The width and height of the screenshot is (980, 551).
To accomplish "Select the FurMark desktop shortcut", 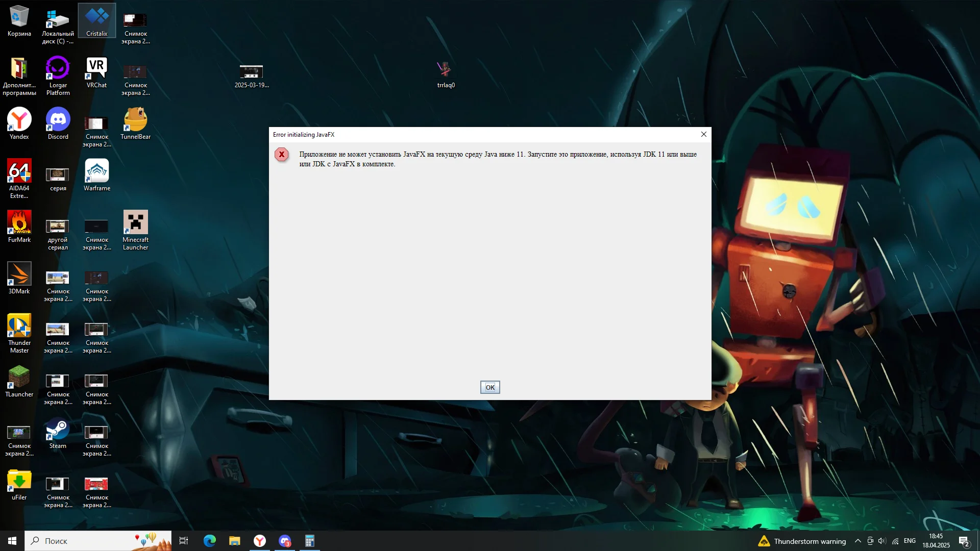I will (19, 227).
